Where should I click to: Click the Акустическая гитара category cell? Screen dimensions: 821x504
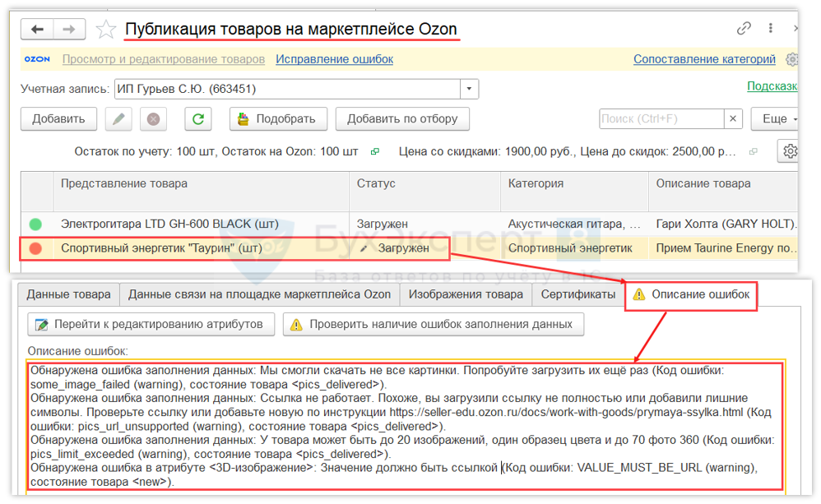point(574,224)
